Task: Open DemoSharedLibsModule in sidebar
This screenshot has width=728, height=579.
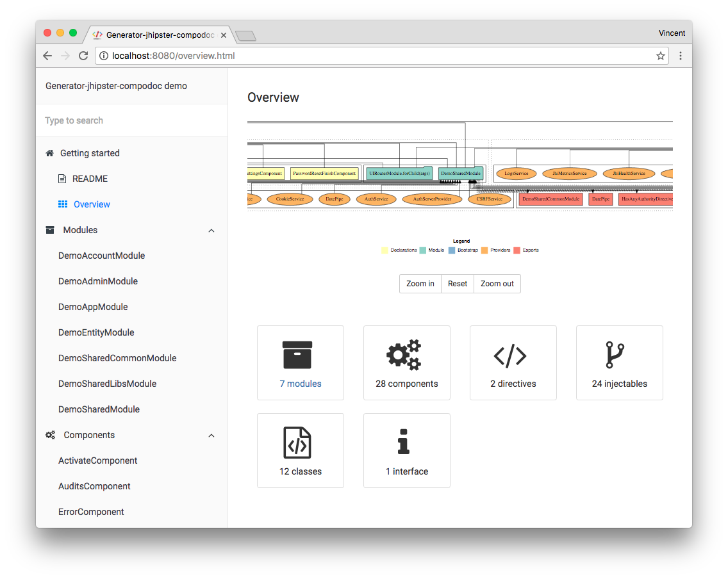Action: 107,384
